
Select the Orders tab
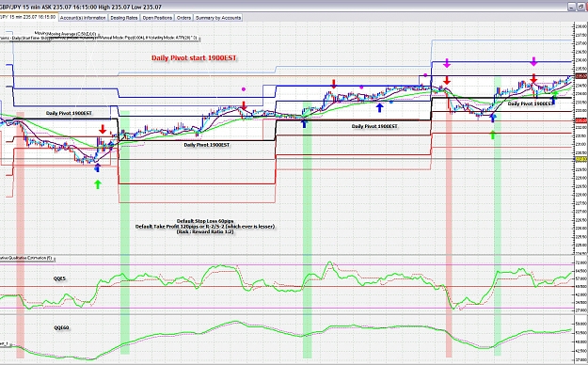coord(183,18)
